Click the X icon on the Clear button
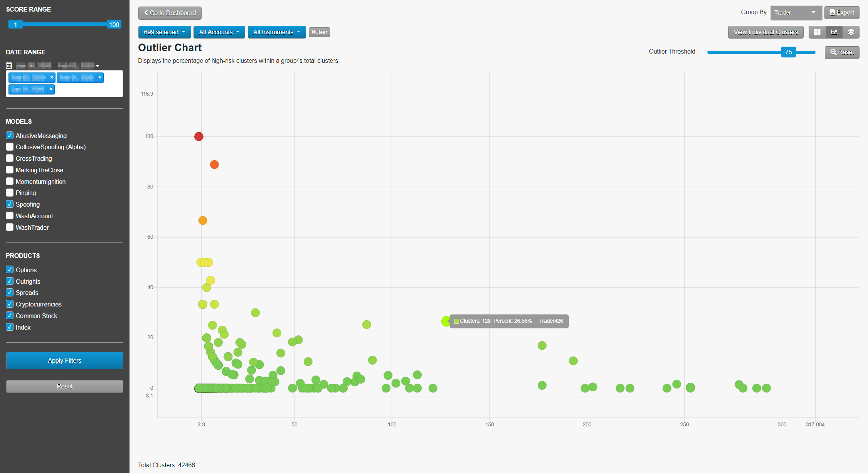This screenshot has width=868, height=473. tap(314, 32)
